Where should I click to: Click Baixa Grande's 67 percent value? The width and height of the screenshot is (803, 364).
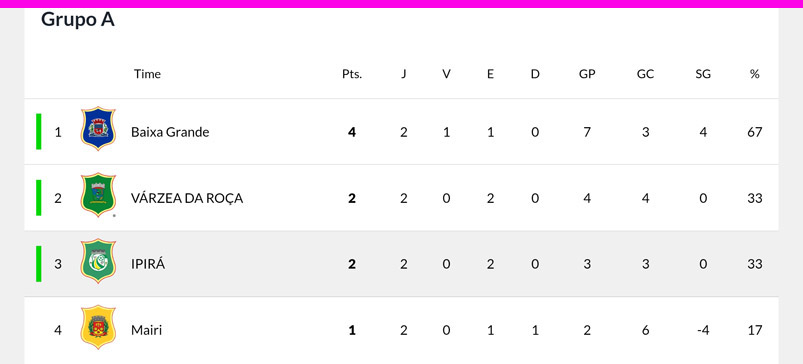coord(754,132)
